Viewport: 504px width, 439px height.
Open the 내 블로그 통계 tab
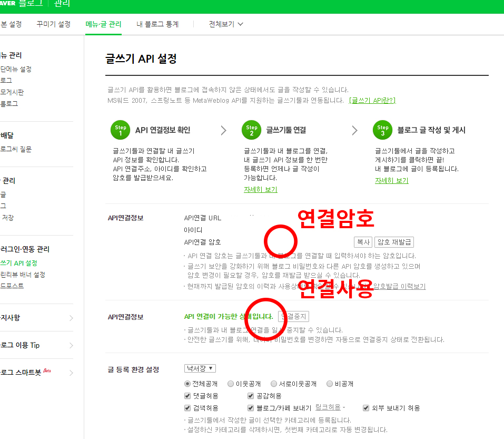coord(157,24)
